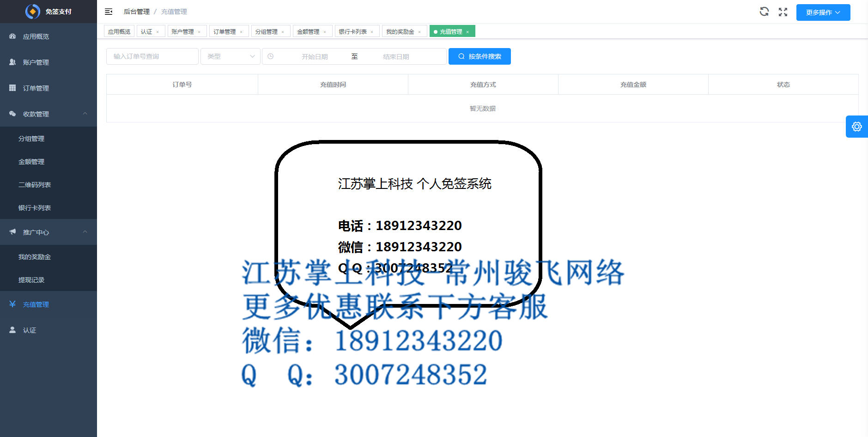Close the active 充值管理 tab
This screenshot has width=868, height=437.
467,32
